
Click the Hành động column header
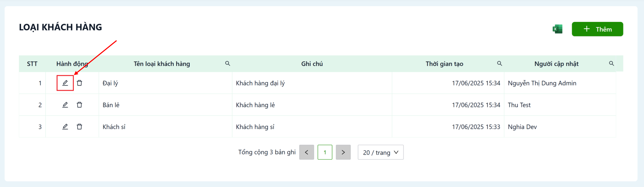[x=72, y=64]
